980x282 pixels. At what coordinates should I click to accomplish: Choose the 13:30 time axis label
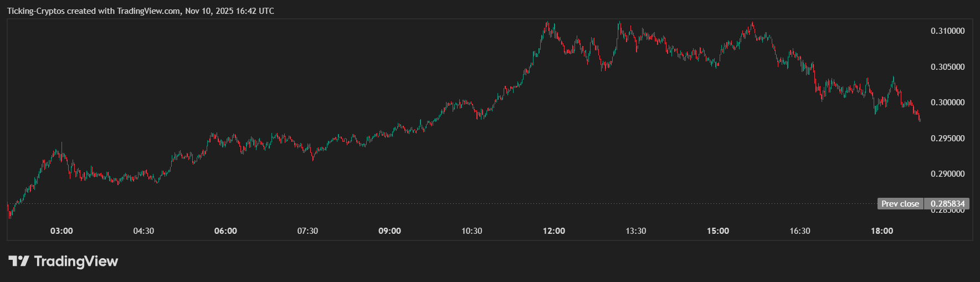pyautogui.click(x=636, y=231)
